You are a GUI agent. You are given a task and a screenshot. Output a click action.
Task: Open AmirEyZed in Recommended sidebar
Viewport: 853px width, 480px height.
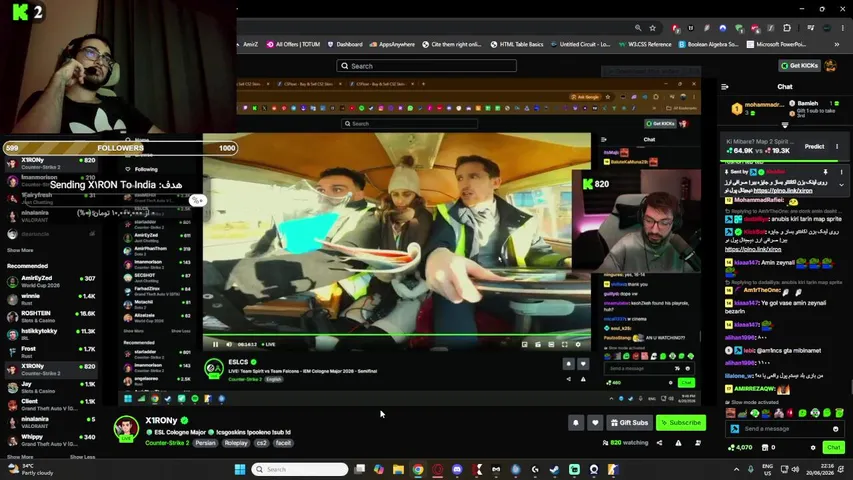(x=52, y=281)
